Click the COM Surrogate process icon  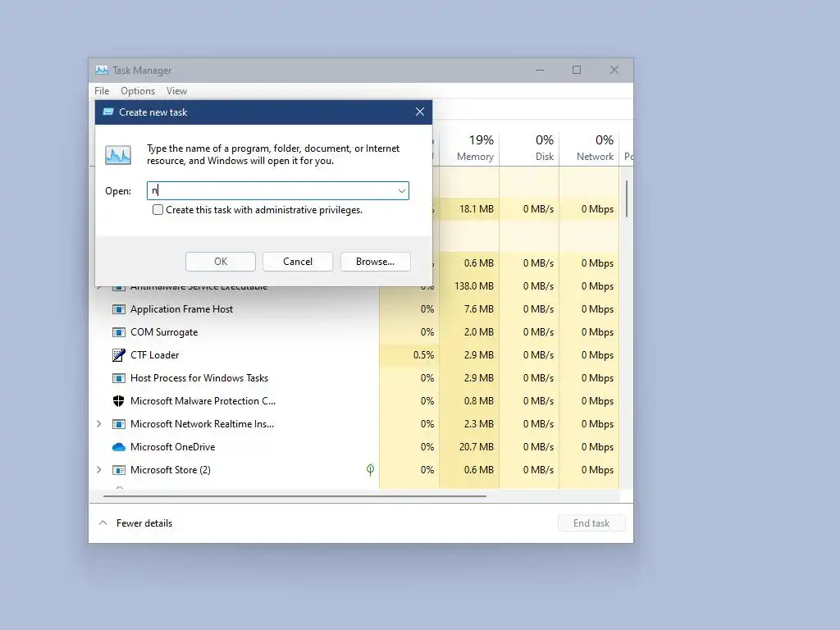[118, 332]
